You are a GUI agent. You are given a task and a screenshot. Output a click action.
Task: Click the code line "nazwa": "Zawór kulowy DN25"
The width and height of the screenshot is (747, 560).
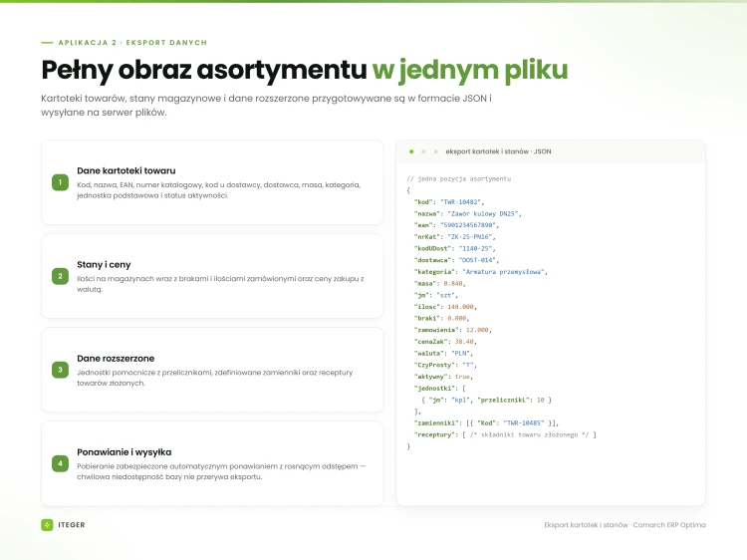coord(467,213)
